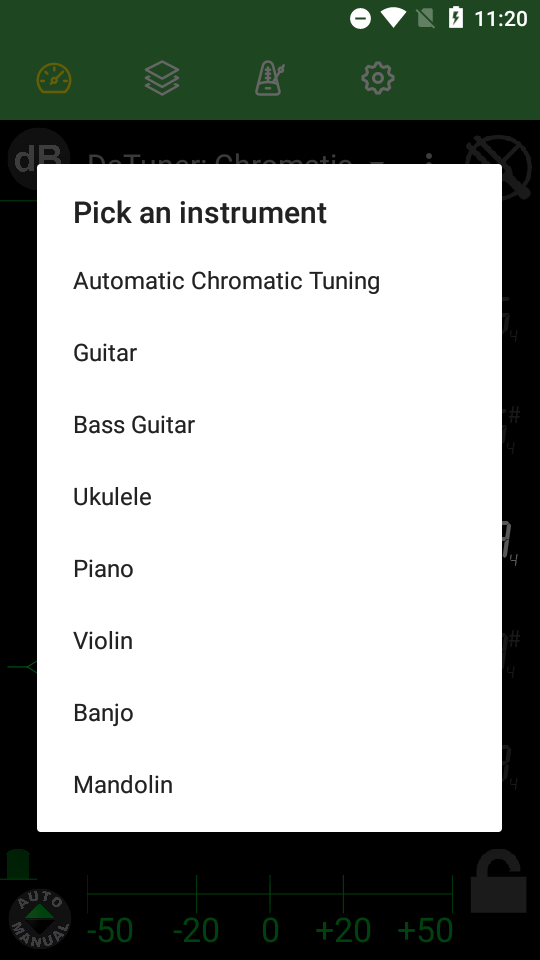Toggle the Auto/Manual mode knob

[x=40, y=920]
